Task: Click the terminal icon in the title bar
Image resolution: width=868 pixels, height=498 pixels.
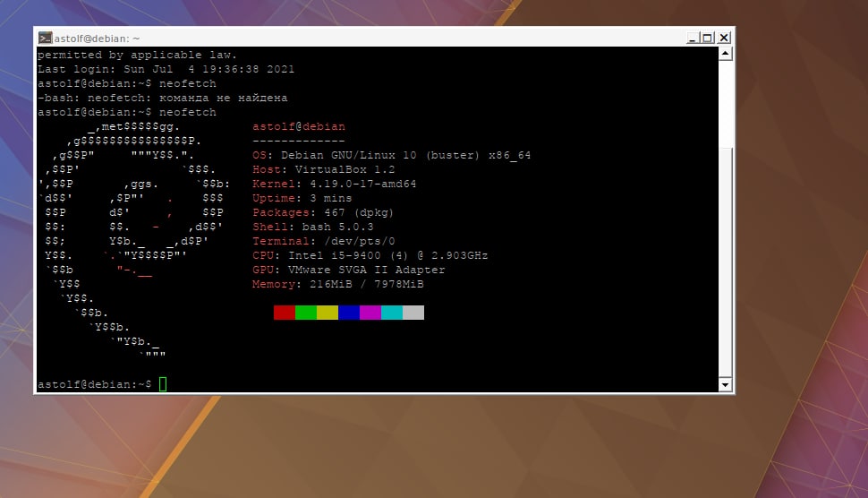Action: point(45,38)
